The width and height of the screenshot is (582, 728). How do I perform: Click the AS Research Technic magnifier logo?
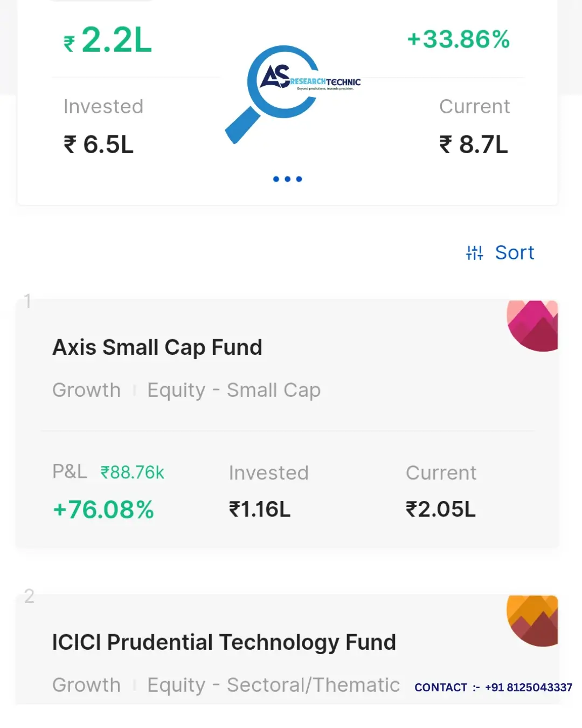pos(293,94)
